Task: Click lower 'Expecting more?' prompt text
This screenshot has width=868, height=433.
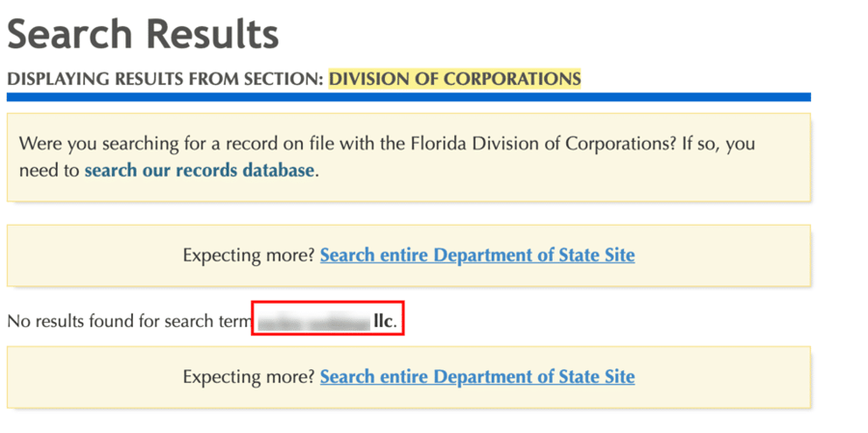Action: point(249,377)
